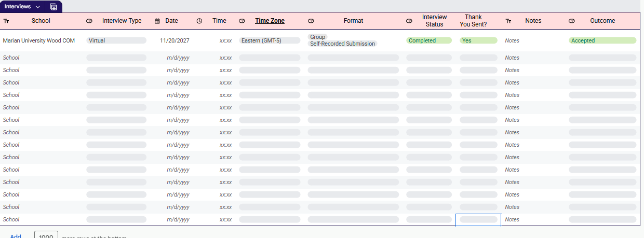Click the dropdown-type icon beside Interview Type header
The width and height of the screenshot is (644, 238).
[89, 21]
